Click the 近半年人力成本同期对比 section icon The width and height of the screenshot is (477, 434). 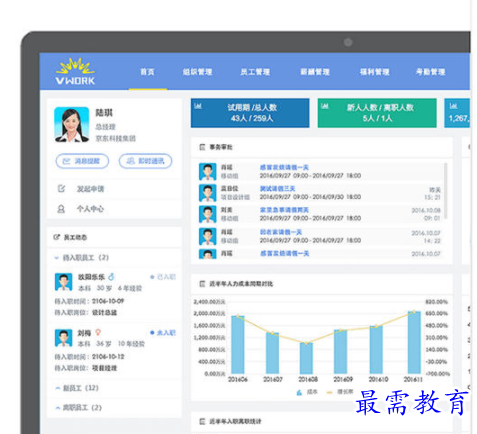(202, 284)
